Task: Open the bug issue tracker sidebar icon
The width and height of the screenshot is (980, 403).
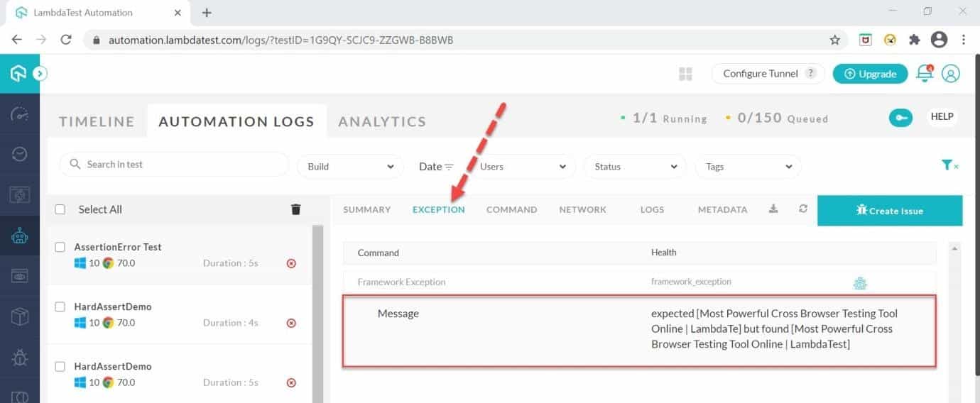Action: pyautogui.click(x=20, y=357)
